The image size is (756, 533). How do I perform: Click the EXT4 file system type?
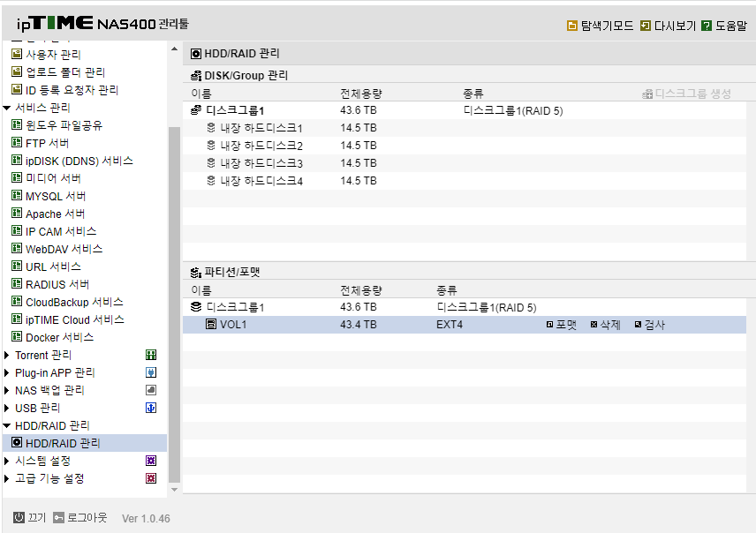coord(450,325)
